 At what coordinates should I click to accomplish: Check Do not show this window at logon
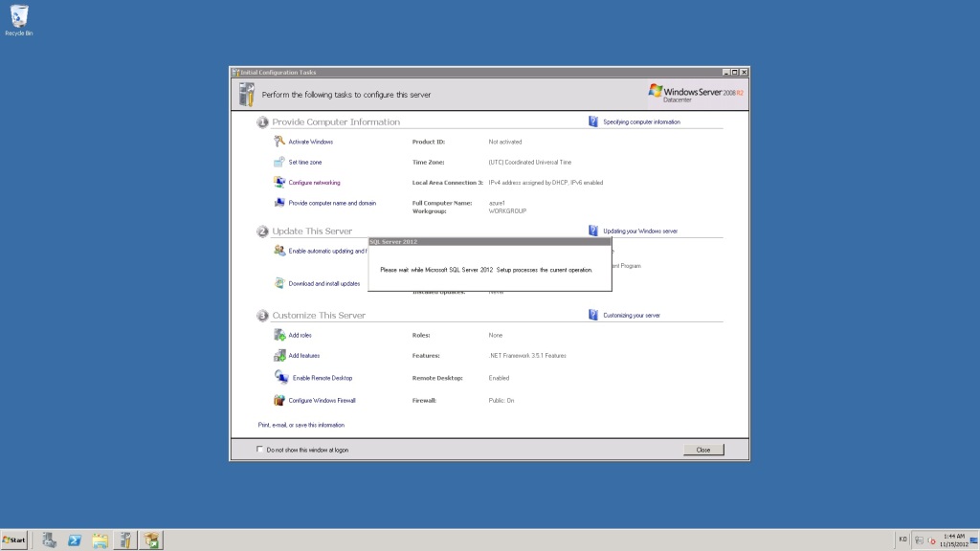point(260,450)
